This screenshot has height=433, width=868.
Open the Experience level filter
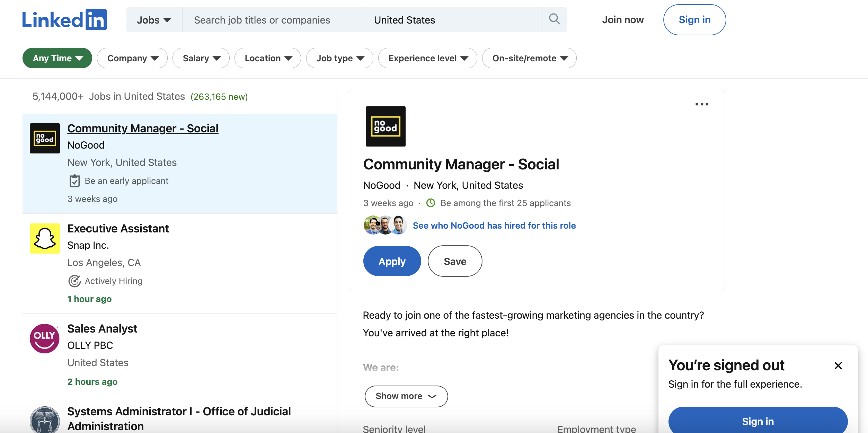428,58
